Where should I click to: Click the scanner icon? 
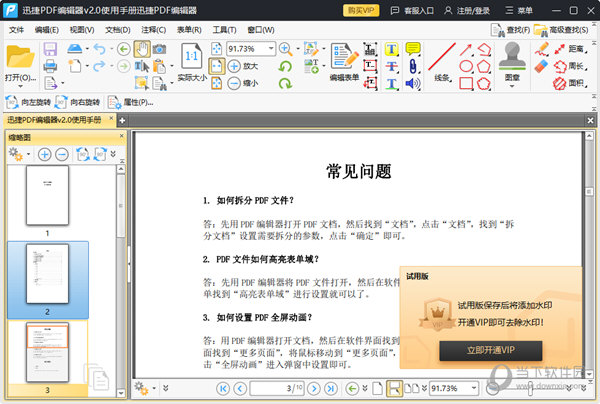point(75,49)
